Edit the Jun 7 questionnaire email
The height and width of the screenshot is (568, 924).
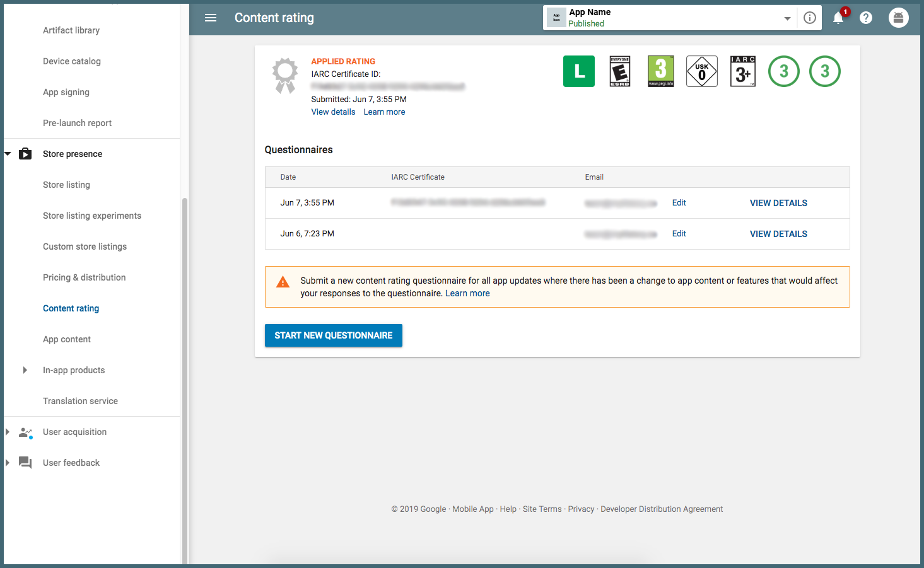[679, 203]
